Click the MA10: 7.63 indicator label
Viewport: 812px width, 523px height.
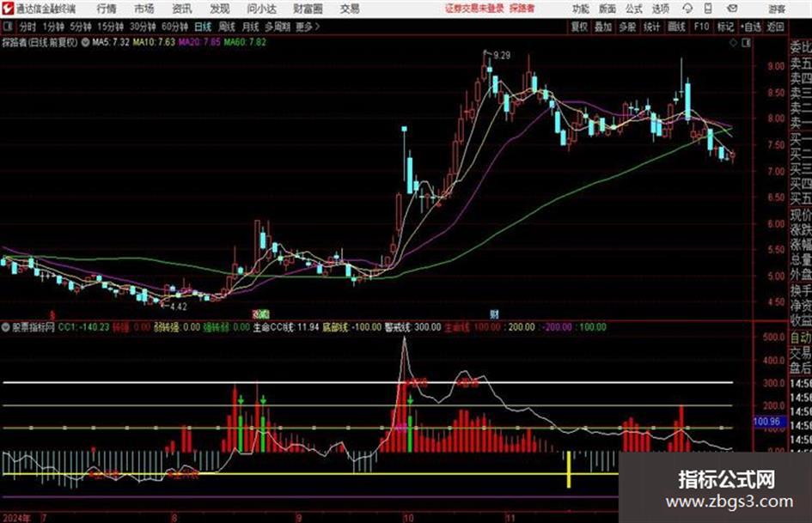(x=154, y=42)
